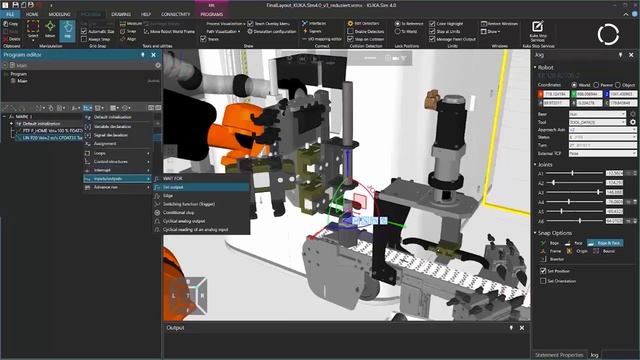This screenshot has height=360, width=640.
Task: Click Restore Windows
Action: click(499, 24)
